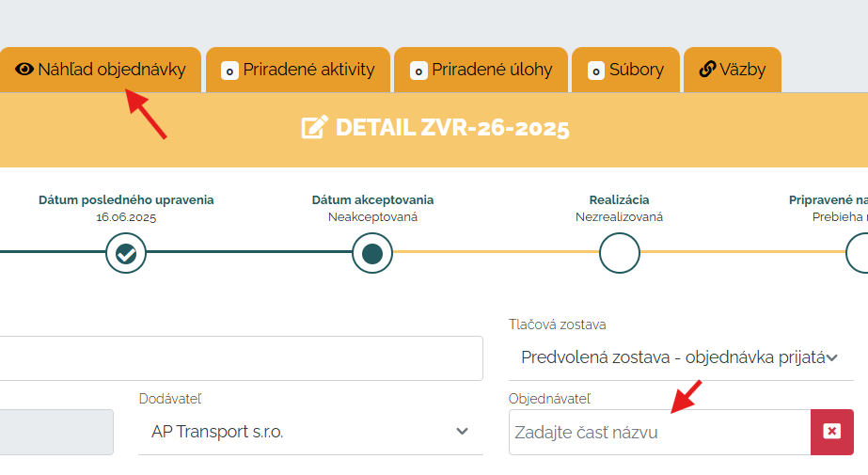Click the count badge on Súbory tab
Screen dimensions: 868x475
point(595,71)
